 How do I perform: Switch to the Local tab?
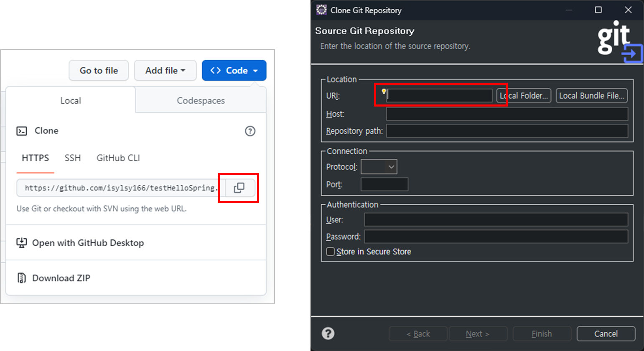coord(71,100)
